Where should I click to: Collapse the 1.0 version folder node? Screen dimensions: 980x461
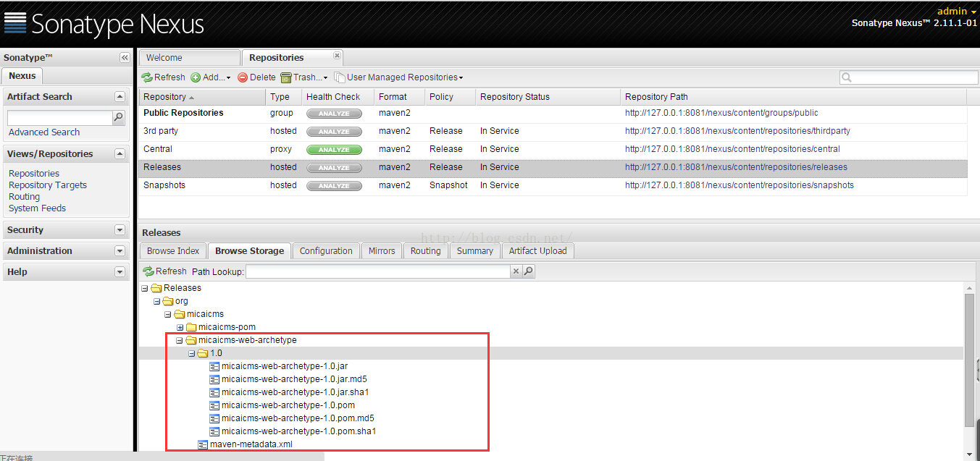191,353
